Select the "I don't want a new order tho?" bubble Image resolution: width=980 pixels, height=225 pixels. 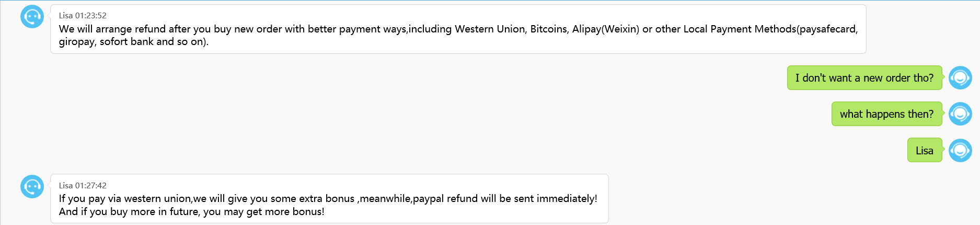(864, 78)
